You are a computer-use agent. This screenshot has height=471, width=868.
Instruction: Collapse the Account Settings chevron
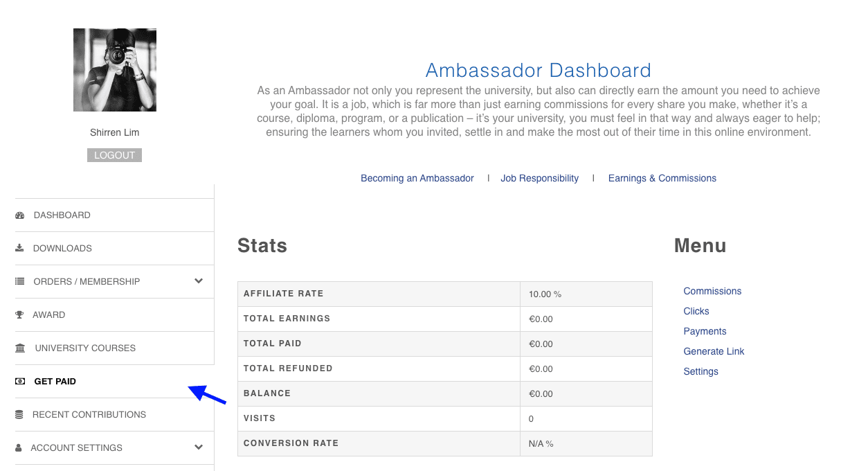point(199,447)
